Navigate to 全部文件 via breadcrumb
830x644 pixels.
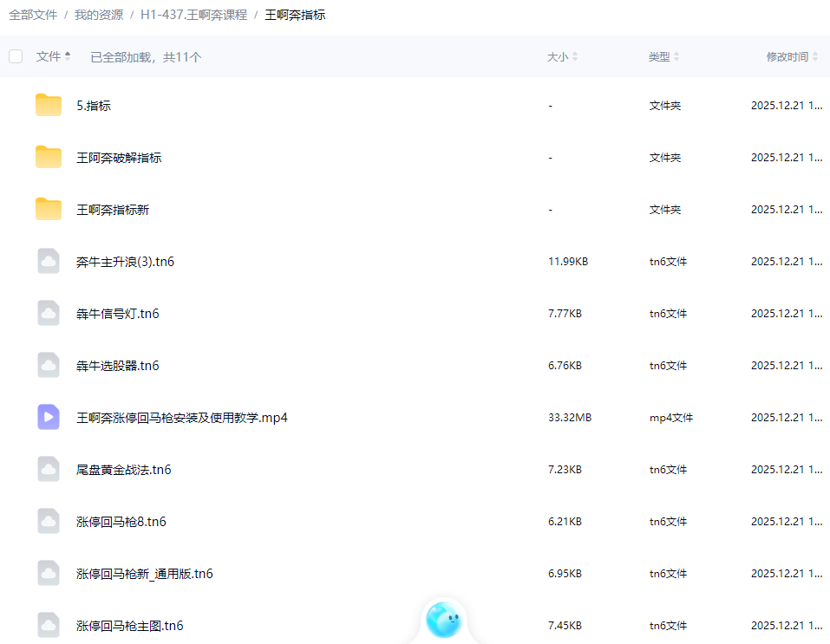click(32, 15)
